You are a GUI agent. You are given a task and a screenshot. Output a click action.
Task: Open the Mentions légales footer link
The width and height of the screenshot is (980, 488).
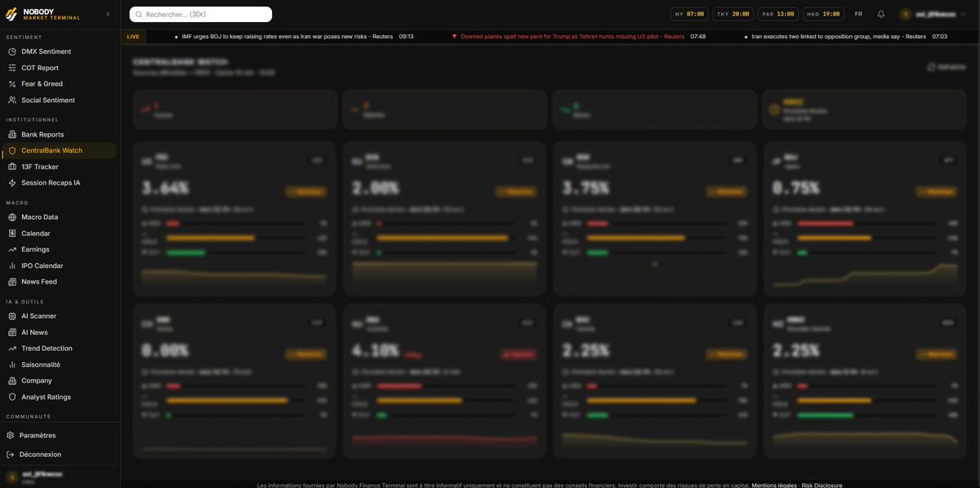(774, 485)
